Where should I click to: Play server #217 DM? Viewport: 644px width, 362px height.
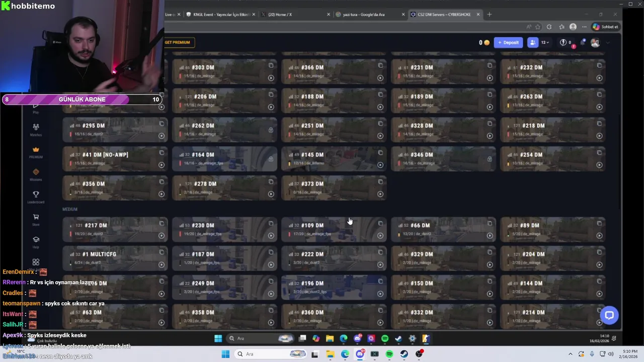[x=162, y=236]
